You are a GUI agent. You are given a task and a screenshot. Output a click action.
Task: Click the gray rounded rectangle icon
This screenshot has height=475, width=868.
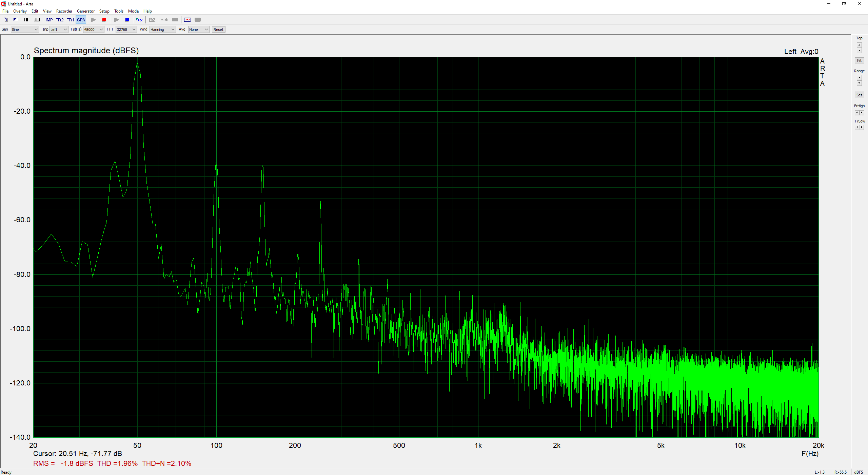point(198,20)
